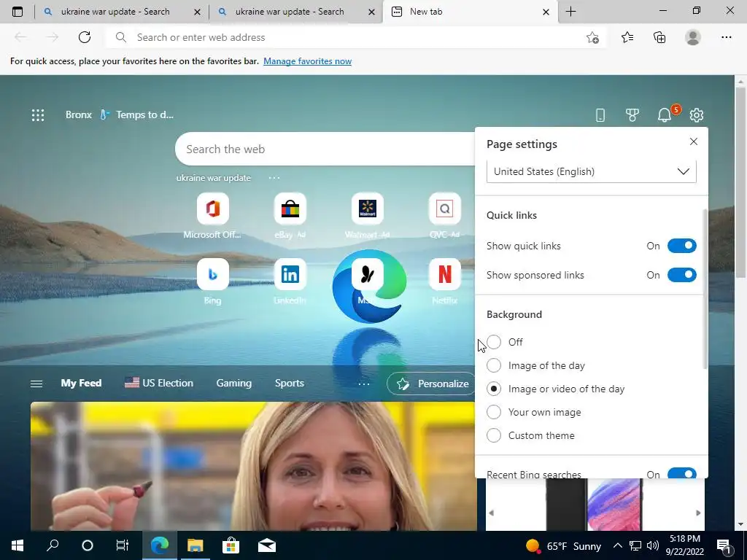Open the app launcher grid icon
This screenshot has width=747, height=560.
point(38,114)
